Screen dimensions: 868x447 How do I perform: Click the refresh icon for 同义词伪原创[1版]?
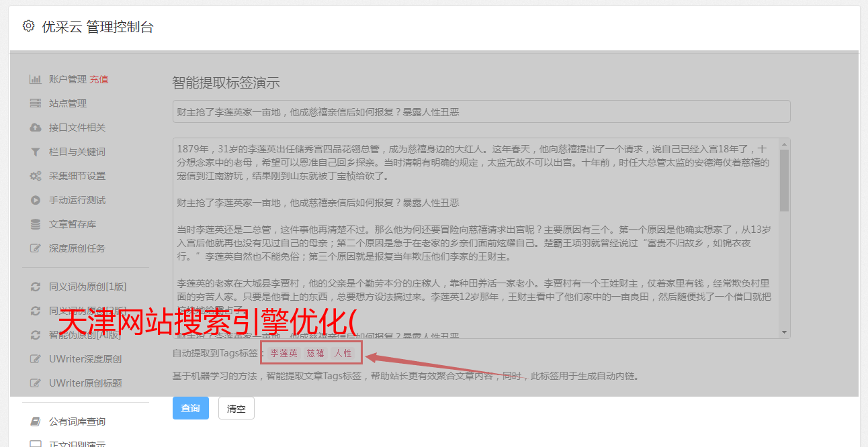pos(36,287)
